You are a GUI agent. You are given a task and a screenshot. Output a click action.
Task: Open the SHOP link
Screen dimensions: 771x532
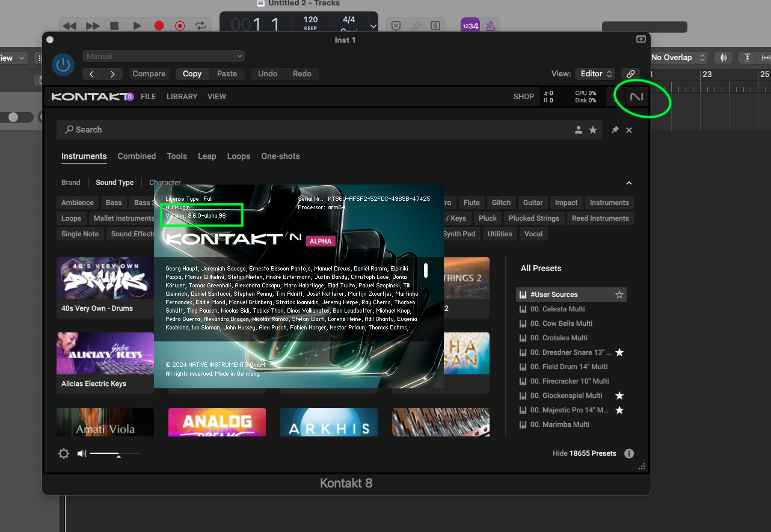(x=523, y=97)
